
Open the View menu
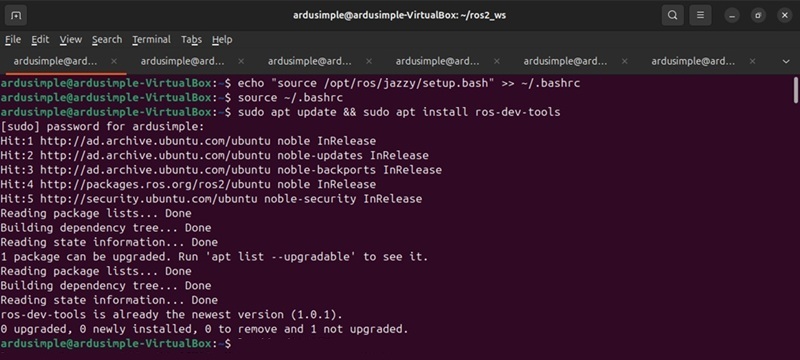point(70,39)
